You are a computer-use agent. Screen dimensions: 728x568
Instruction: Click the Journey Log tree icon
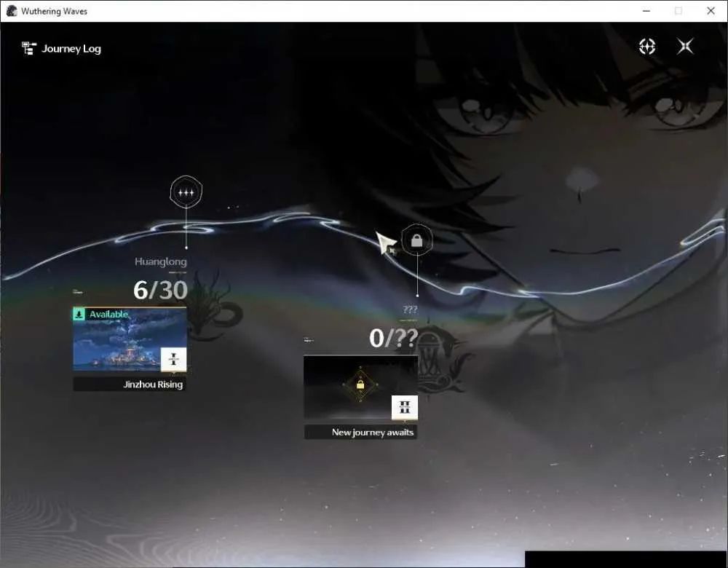coord(29,48)
